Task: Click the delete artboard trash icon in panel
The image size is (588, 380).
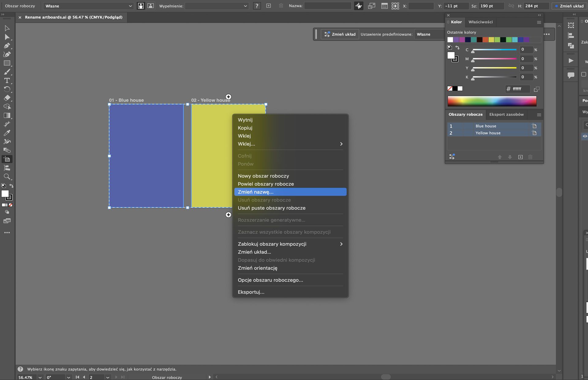Action: coord(530,157)
